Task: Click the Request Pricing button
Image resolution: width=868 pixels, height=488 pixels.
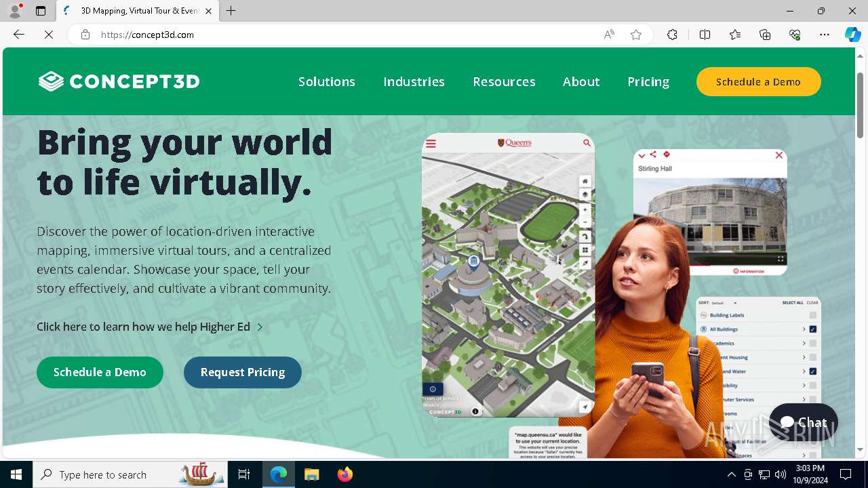Action: pyautogui.click(x=242, y=372)
